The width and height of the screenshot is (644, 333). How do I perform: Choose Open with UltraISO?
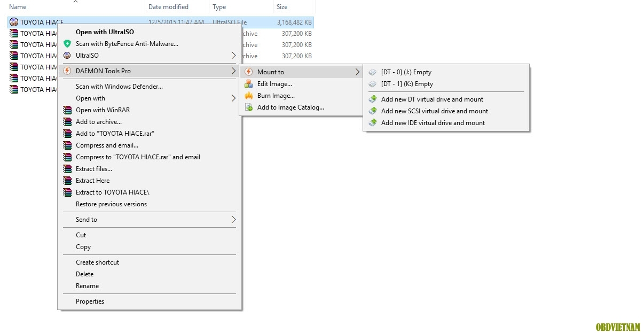(x=150, y=32)
